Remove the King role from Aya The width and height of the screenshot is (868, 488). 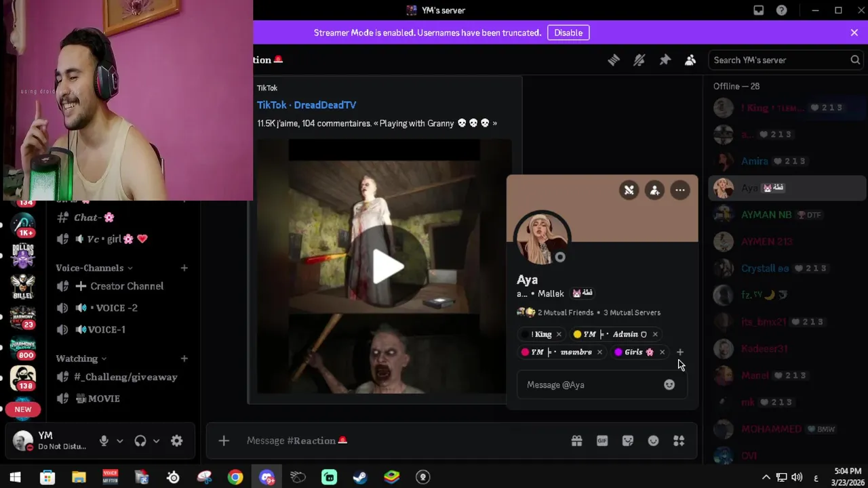pyautogui.click(x=559, y=334)
